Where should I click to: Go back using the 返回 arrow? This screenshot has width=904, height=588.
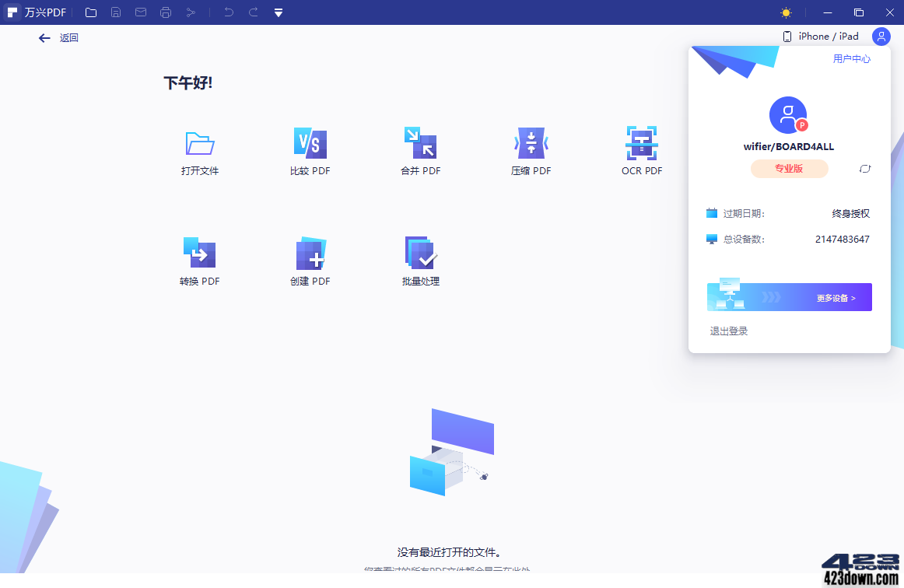coord(44,37)
